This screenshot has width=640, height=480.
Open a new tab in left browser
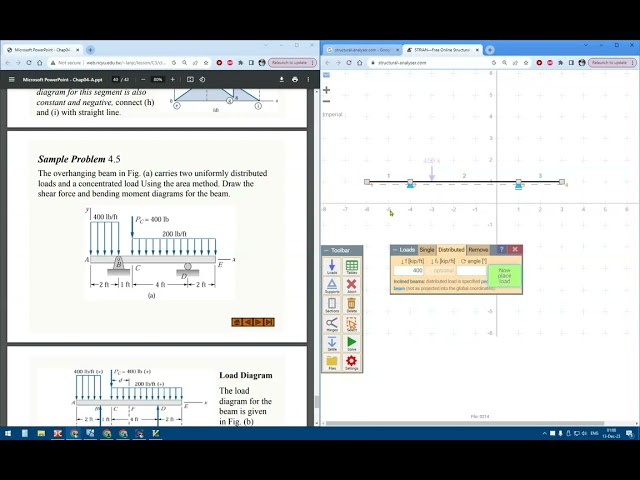click(x=90, y=50)
